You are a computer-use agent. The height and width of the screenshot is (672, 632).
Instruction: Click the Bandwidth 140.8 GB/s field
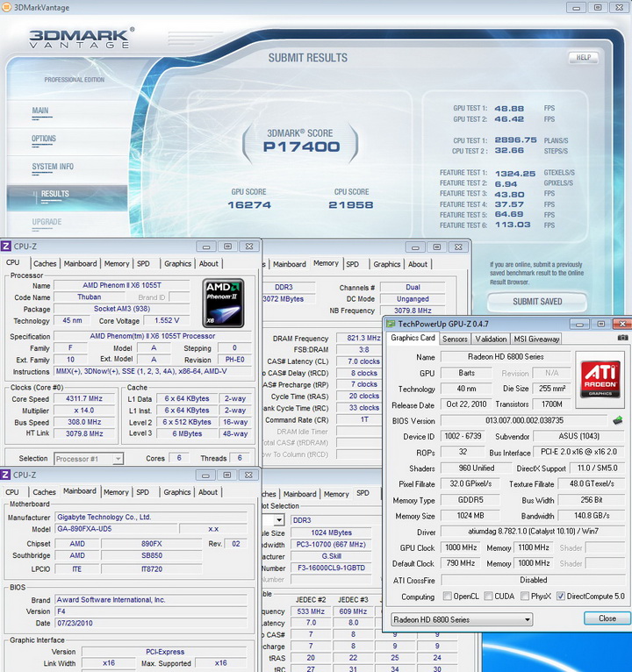point(592,516)
